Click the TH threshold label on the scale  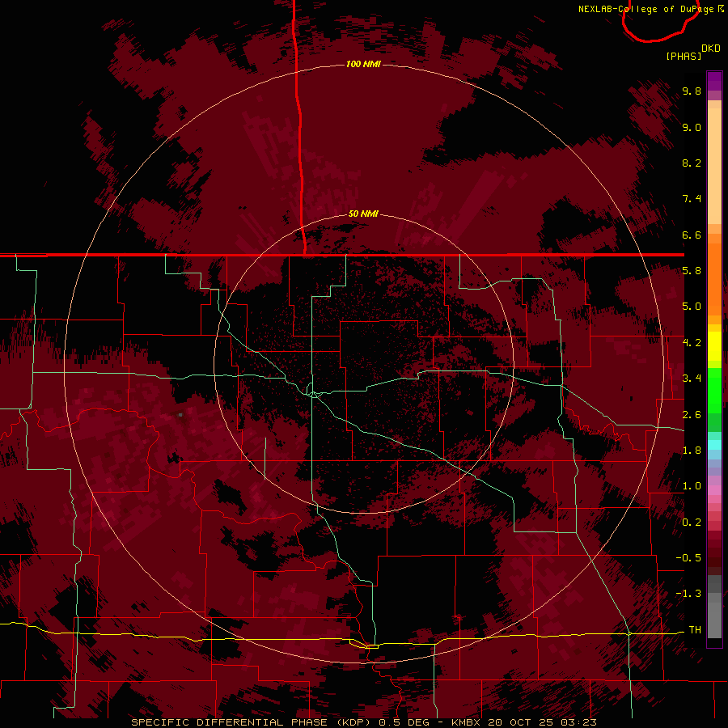pyautogui.click(x=695, y=630)
